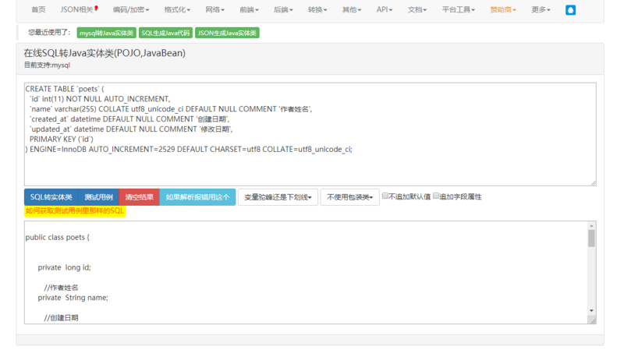The height and width of the screenshot is (364, 624).
Task: Open the 转换 menu
Action: point(317,9)
